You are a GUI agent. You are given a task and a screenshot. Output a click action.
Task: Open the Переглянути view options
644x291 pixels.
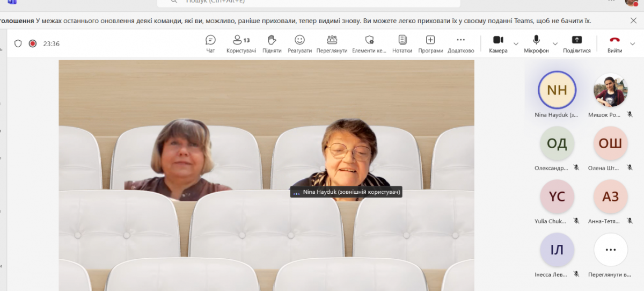[x=332, y=43]
